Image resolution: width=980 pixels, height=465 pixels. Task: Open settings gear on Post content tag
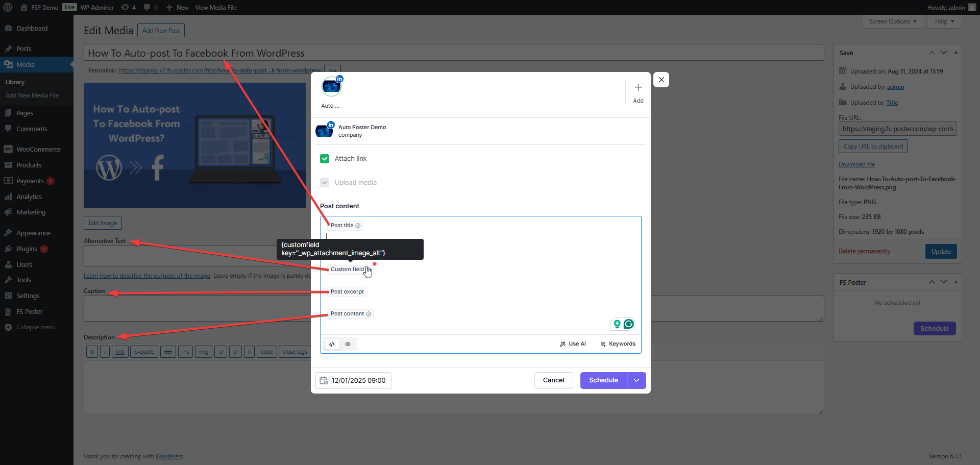click(369, 314)
